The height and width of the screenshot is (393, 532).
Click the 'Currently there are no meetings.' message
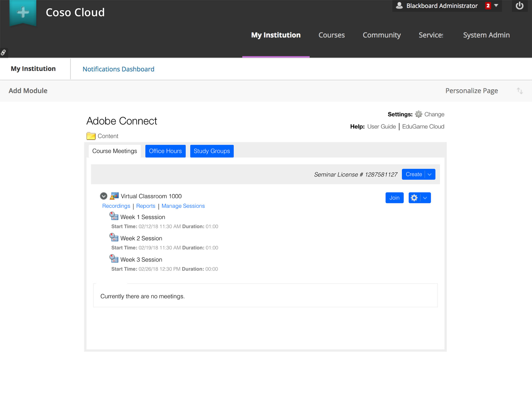click(142, 296)
